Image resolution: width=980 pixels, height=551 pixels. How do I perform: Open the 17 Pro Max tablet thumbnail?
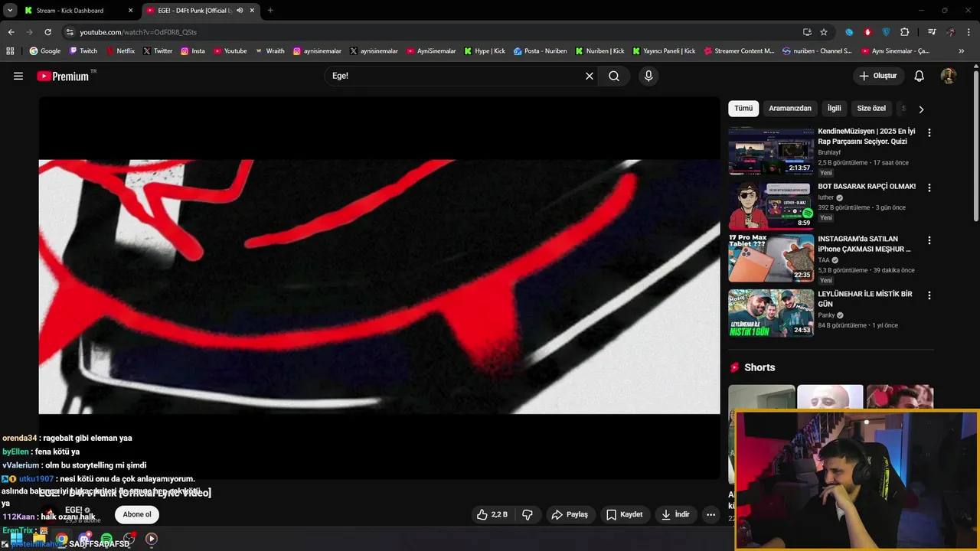pos(771,259)
